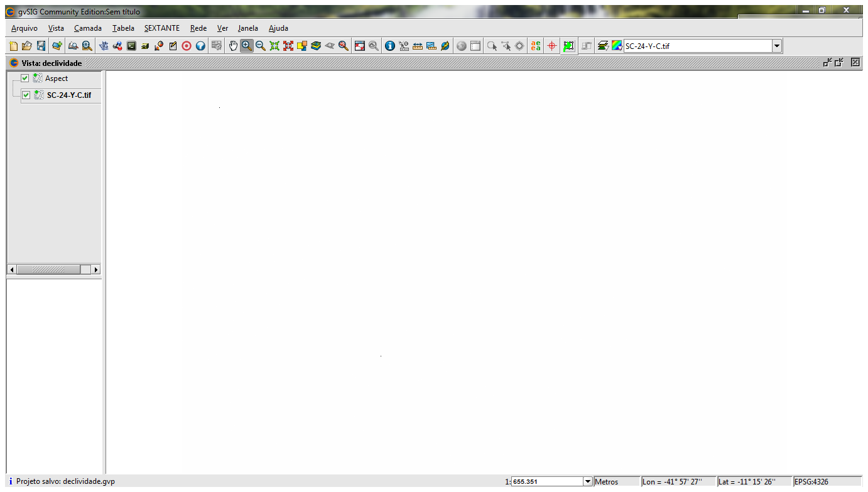Click the Save project floppy icon

tap(41, 46)
